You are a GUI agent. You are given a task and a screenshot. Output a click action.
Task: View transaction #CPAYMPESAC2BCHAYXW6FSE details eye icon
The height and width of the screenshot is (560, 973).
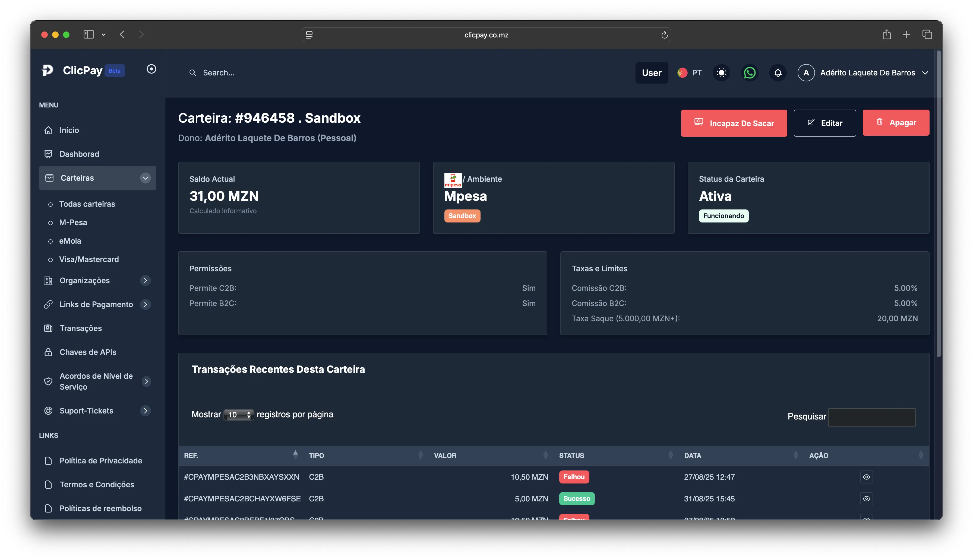coord(866,499)
